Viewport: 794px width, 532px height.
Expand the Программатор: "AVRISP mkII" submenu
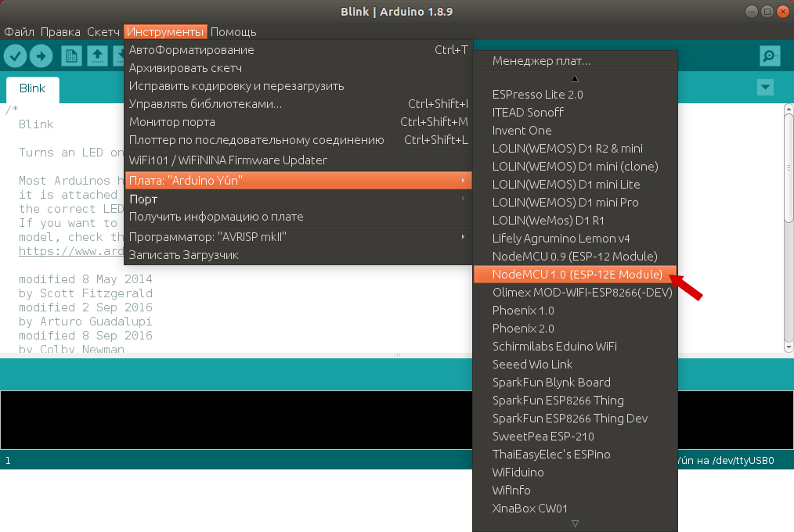[x=298, y=237]
